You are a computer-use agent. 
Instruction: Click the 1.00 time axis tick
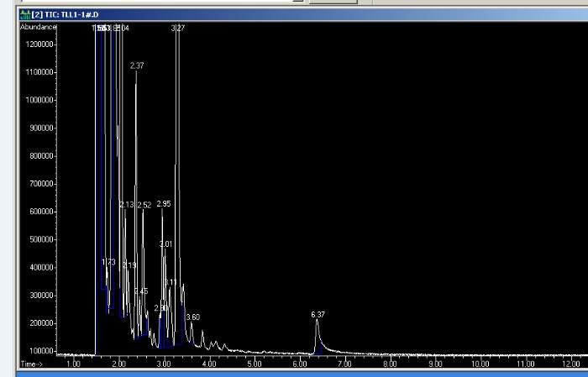point(74,364)
